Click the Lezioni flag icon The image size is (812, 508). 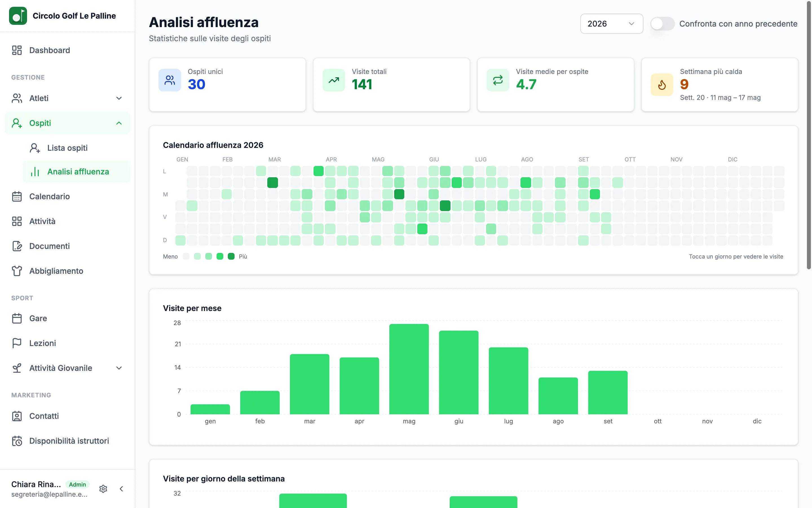tap(17, 343)
